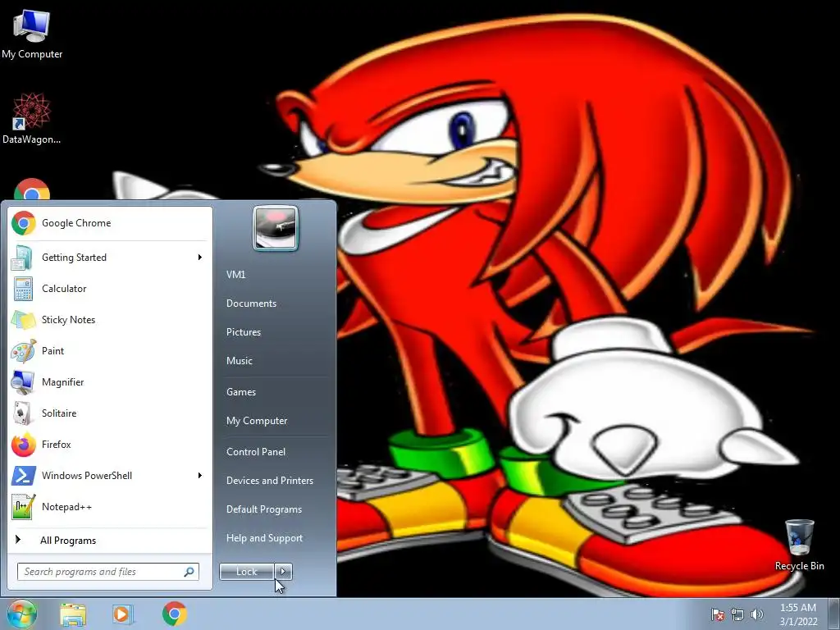The width and height of the screenshot is (840, 630).
Task: Click the All Programs text
Action: coord(68,541)
